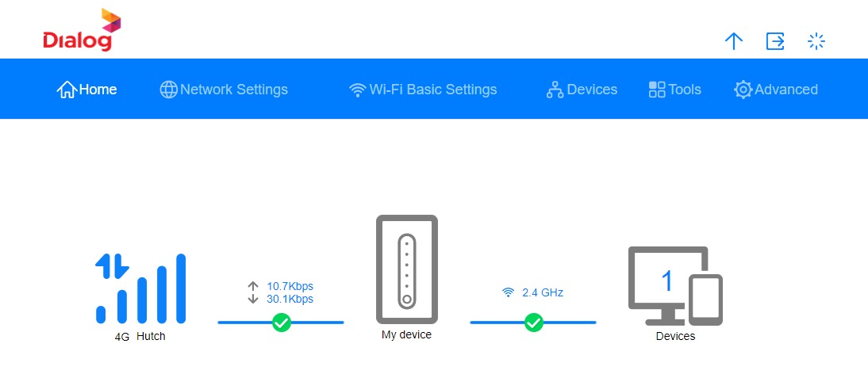Click the Wi-Fi 2.4 GHz indicator icon
This screenshot has height=378, width=868.
click(508, 292)
